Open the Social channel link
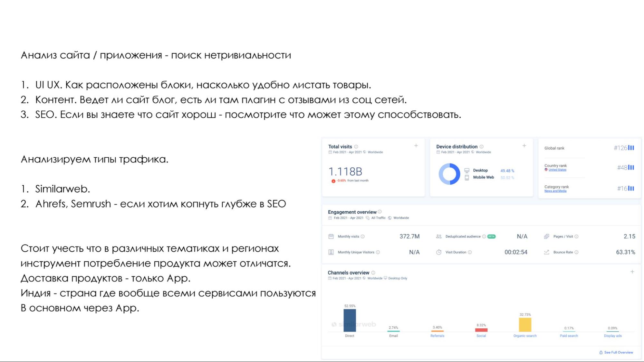 coord(481,336)
